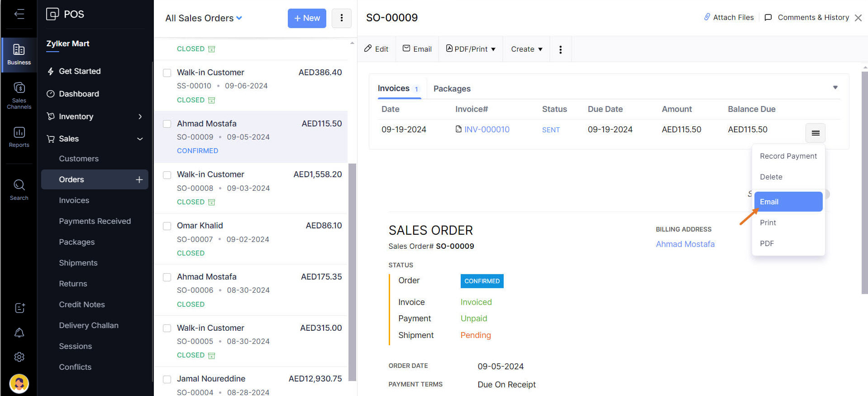The width and height of the screenshot is (868, 396).
Task: Switch to the Packages tab
Action: pos(452,89)
